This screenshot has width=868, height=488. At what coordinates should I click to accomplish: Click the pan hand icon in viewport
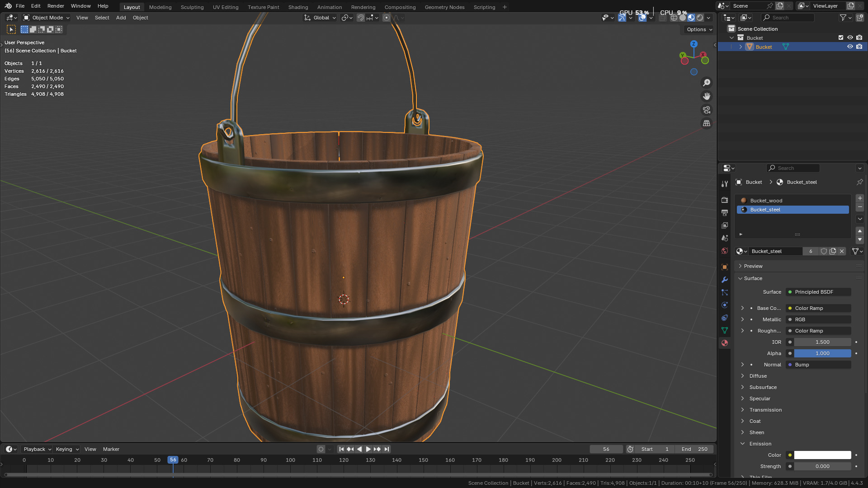click(x=707, y=96)
